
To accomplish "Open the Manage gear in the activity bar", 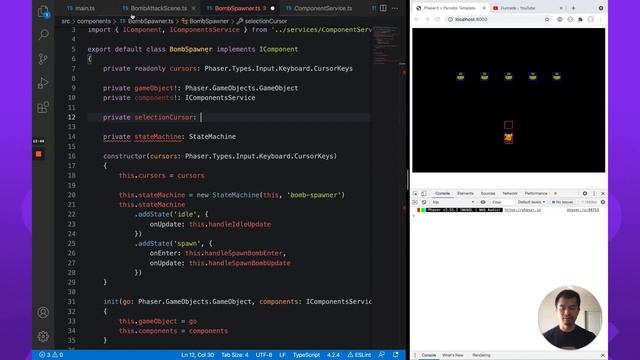I will [43, 336].
